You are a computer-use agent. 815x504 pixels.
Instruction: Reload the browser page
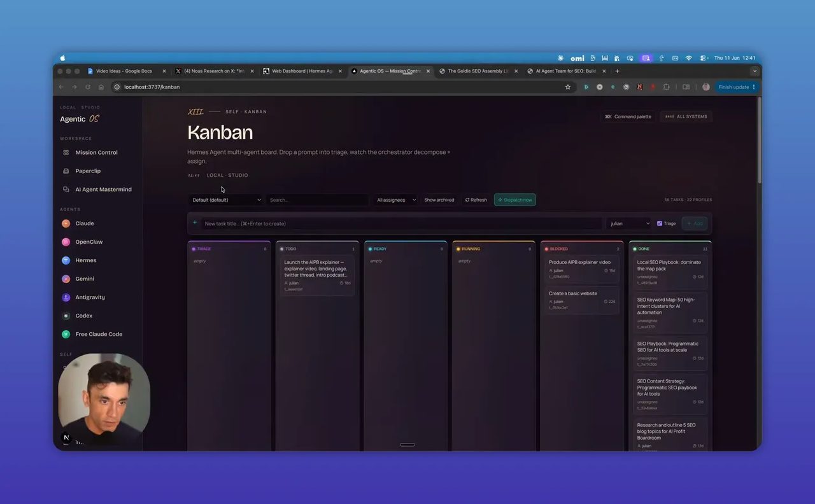(x=88, y=87)
